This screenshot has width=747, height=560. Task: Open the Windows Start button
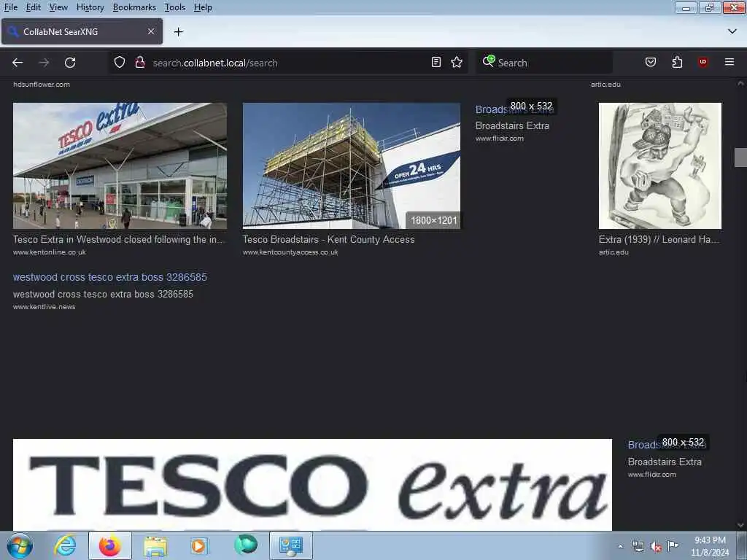tap(19, 545)
